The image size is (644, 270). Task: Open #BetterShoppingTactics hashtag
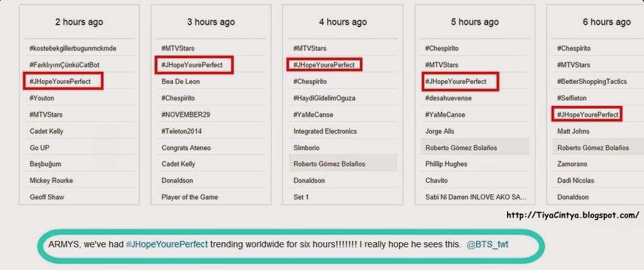[x=592, y=81]
